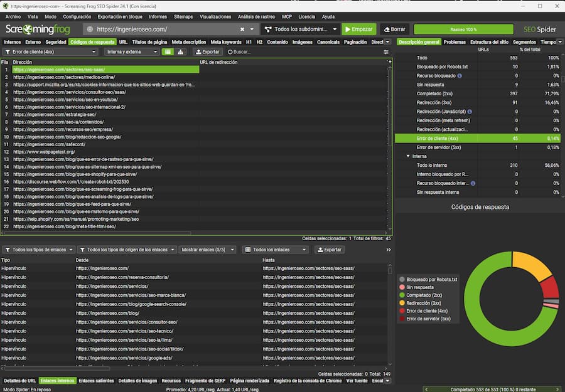Click the Screaming Frog logo

38,29
